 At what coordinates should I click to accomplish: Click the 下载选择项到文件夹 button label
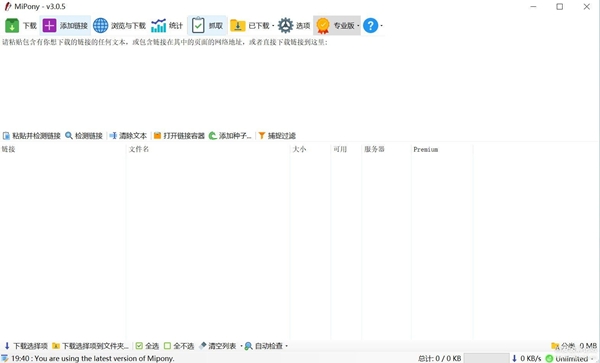click(95, 346)
